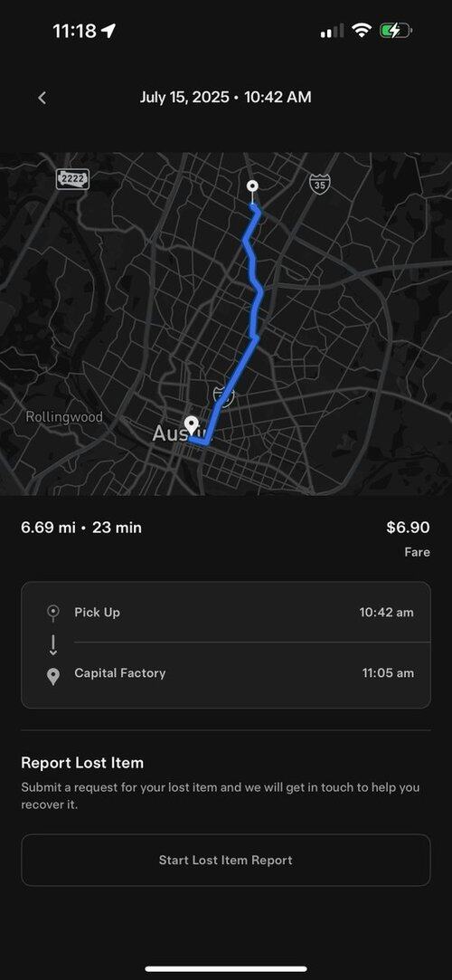Tap the home indicator bar
Screen dimensions: 452x980
226,969
